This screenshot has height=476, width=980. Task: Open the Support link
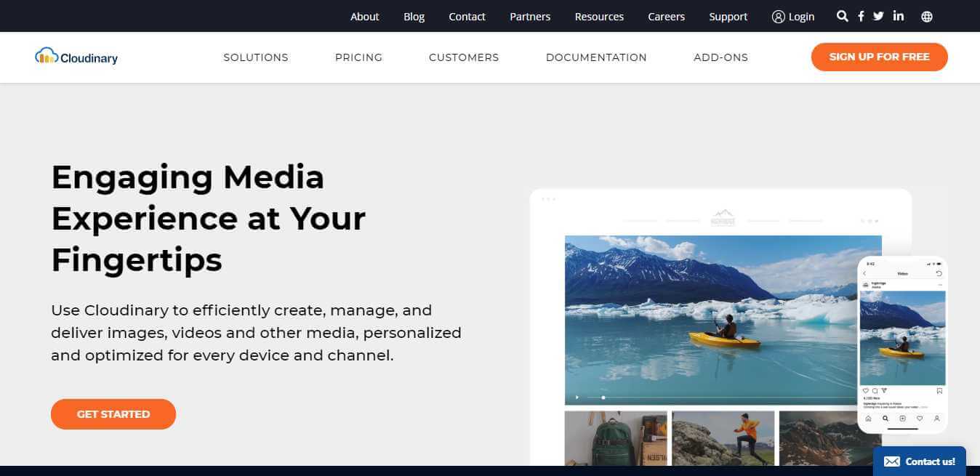tap(728, 17)
